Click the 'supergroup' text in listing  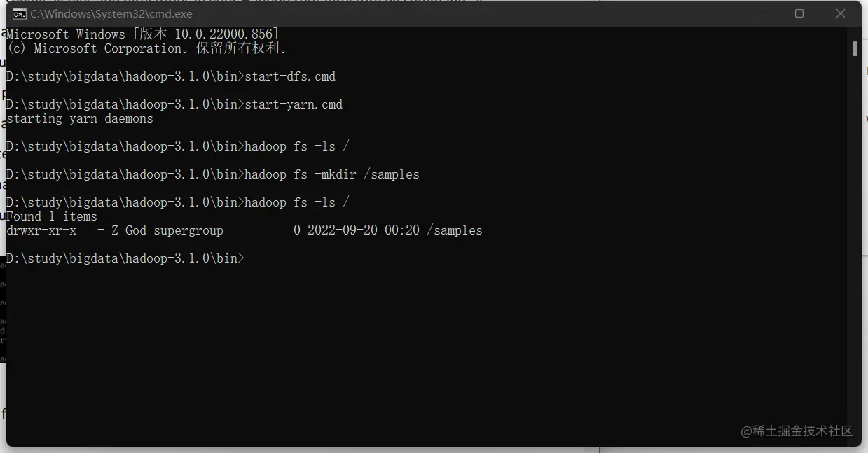[x=188, y=230]
